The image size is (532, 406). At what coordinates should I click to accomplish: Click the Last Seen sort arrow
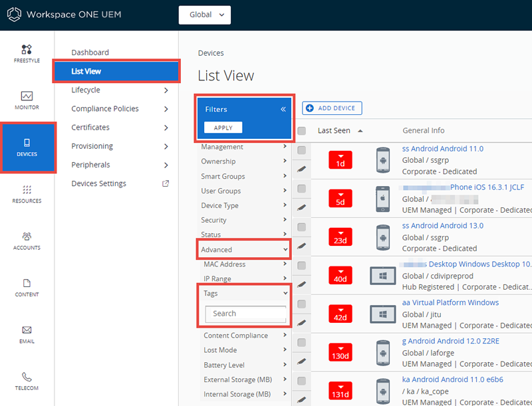(360, 131)
